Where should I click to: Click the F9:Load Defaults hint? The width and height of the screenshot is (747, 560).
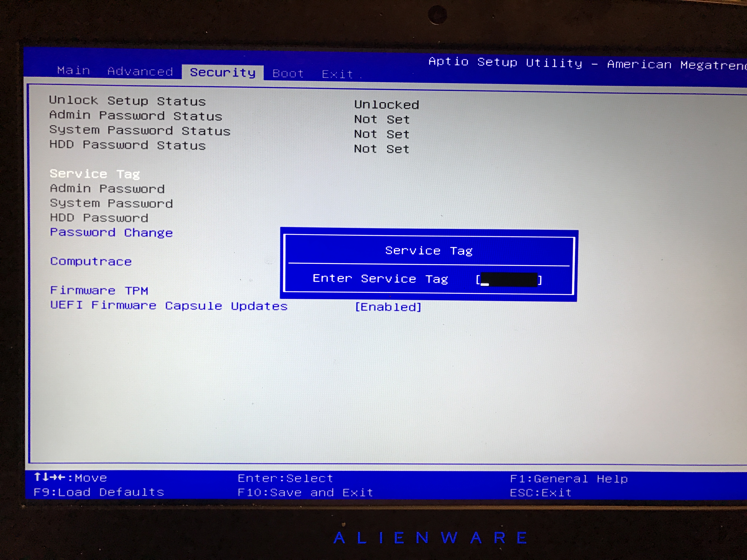pos(99,492)
